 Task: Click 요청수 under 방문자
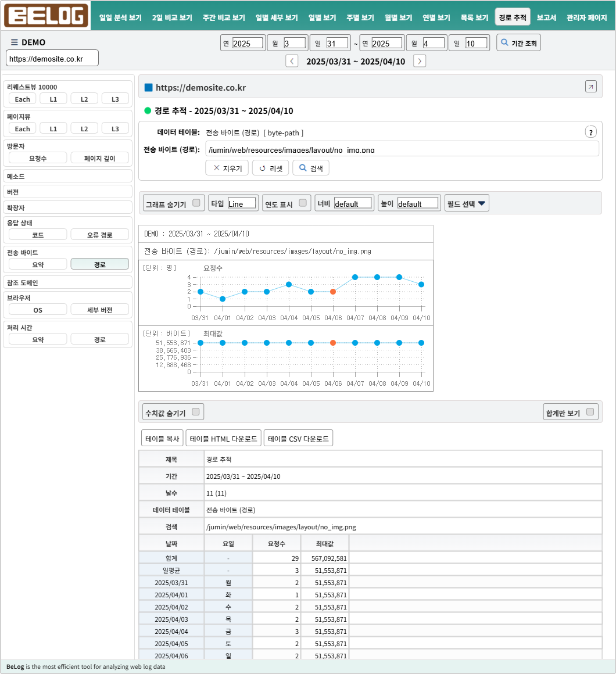[38, 158]
